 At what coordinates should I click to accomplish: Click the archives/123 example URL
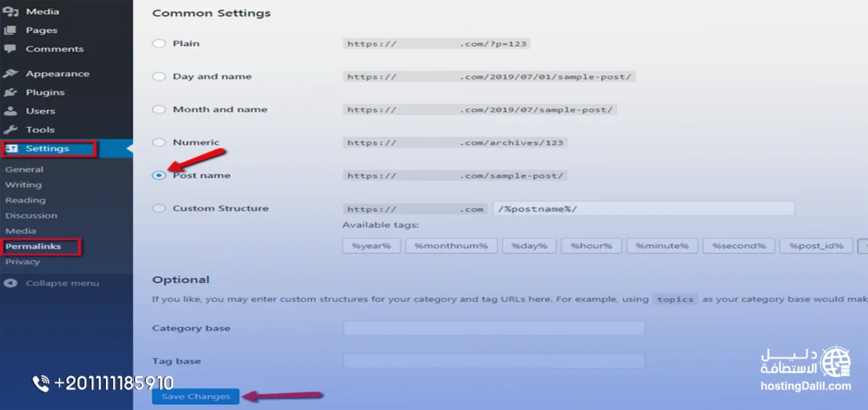pos(455,143)
